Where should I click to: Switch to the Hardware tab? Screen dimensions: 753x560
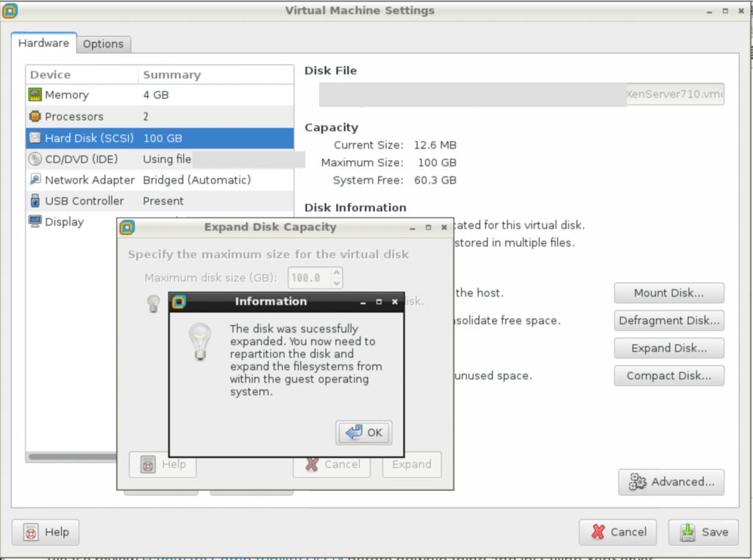43,43
